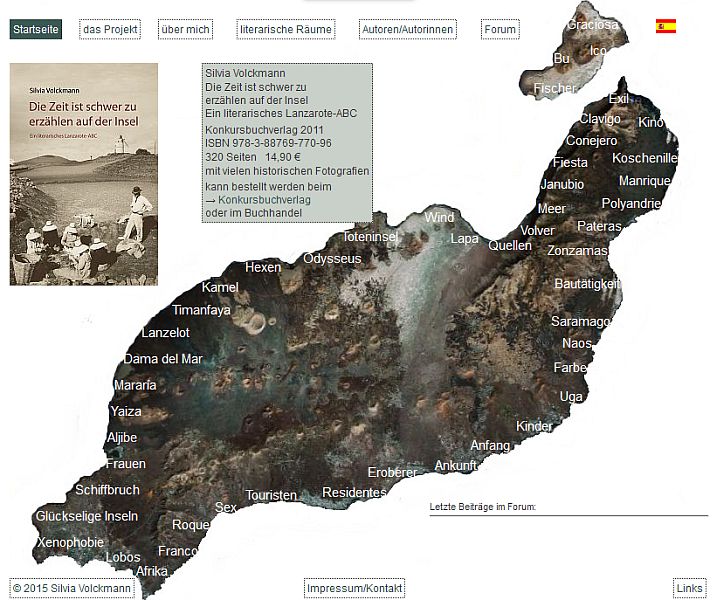The width and height of the screenshot is (718, 600).
Task: Open the book cover thumbnail image
Action: (84, 175)
